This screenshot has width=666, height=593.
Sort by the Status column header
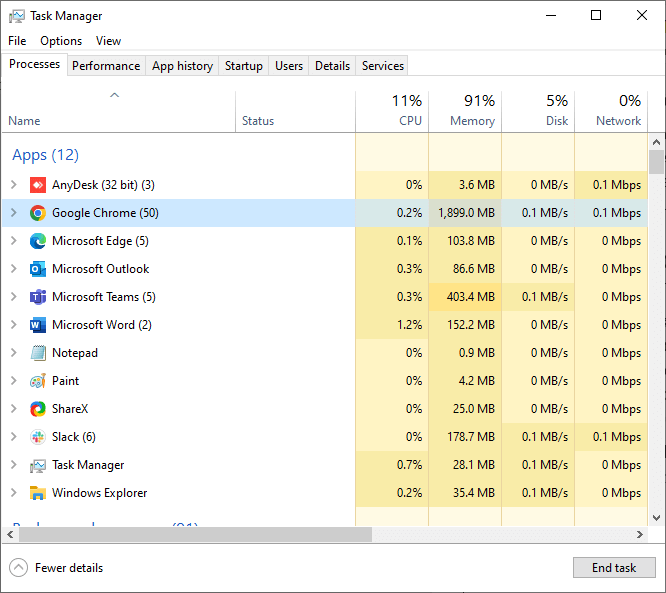click(x=296, y=111)
